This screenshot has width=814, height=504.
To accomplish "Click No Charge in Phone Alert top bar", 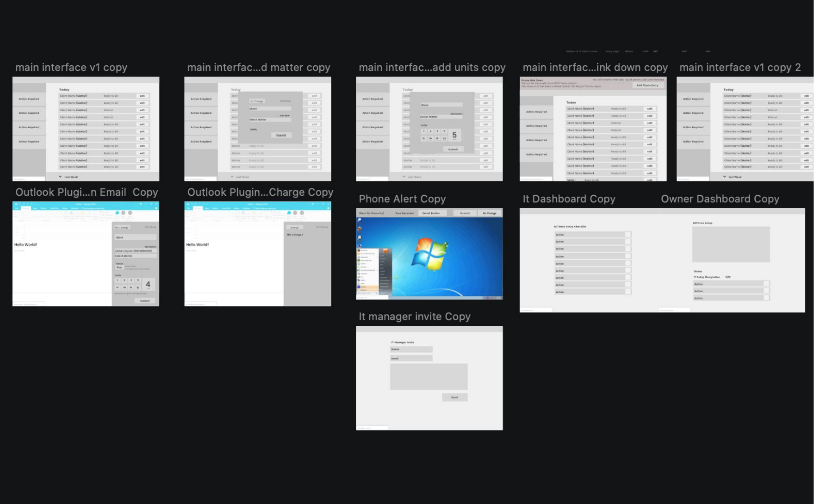I will (x=490, y=213).
